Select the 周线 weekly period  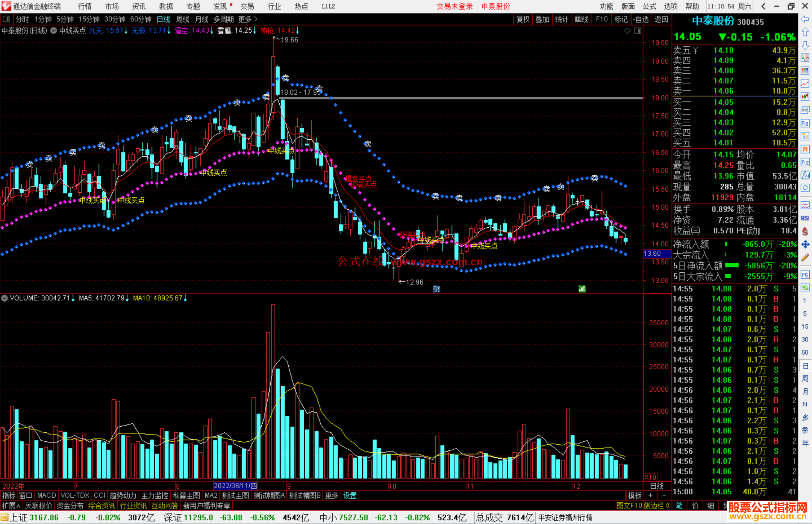(x=183, y=19)
